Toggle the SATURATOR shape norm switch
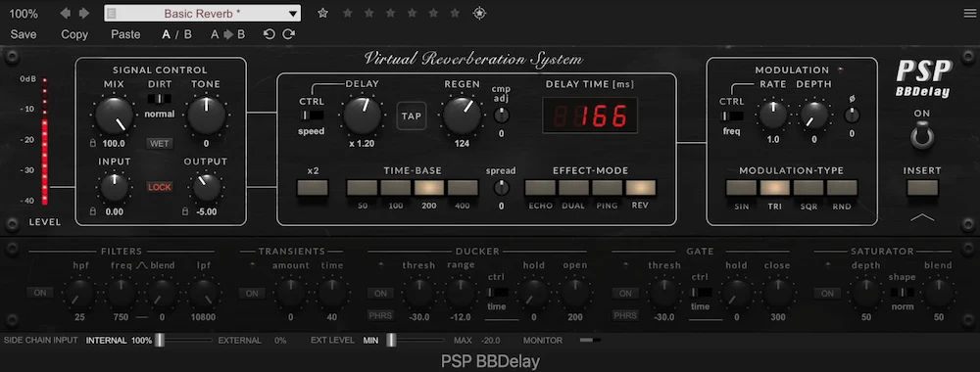 point(903,292)
